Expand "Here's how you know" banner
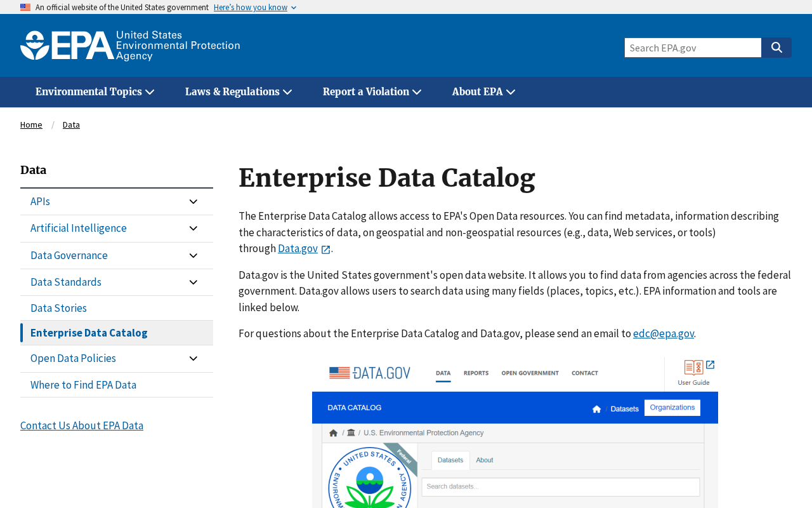The height and width of the screenshot is (508, 812). 255,7
